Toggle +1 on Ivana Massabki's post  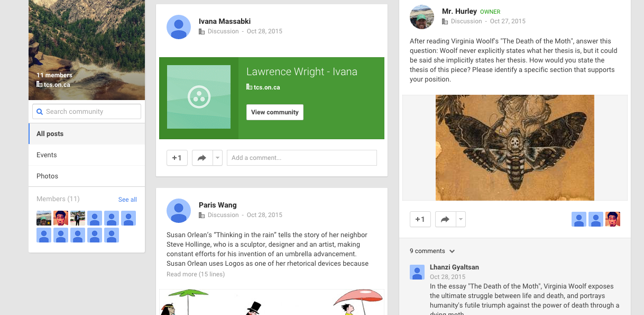pos(177,158)
